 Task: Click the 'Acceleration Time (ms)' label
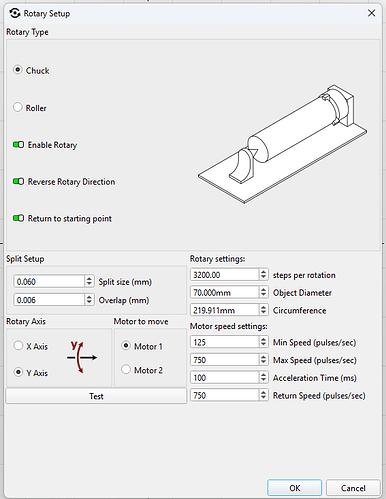point(315,378)
